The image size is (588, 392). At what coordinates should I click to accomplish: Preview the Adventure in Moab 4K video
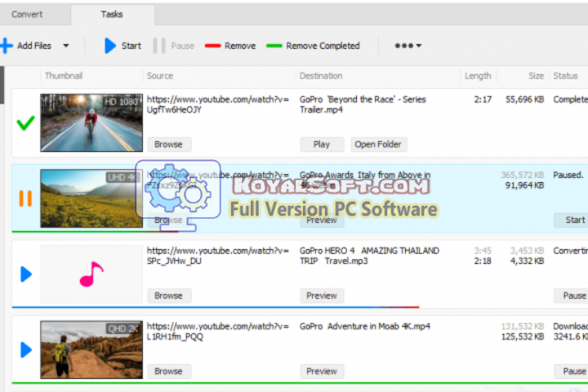pos(322,372)
